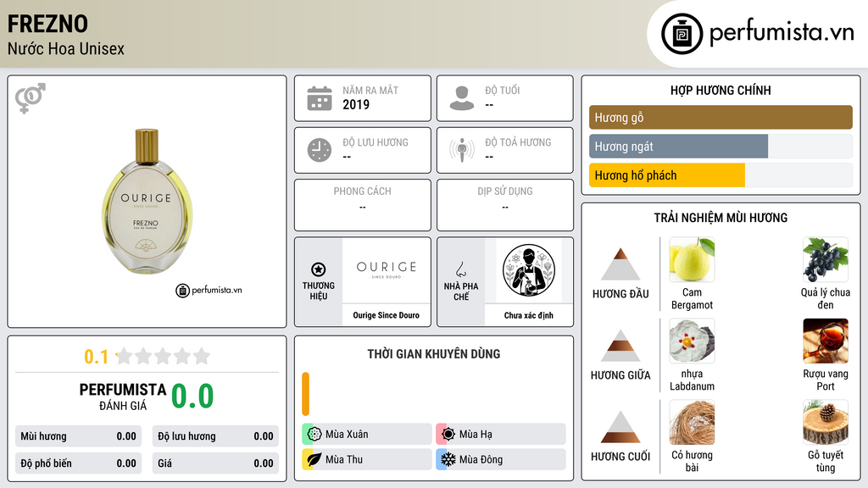868x488 pixels.
Task: Click the star badge Thương Hiệu icon
Action: [x=319, y=269]
